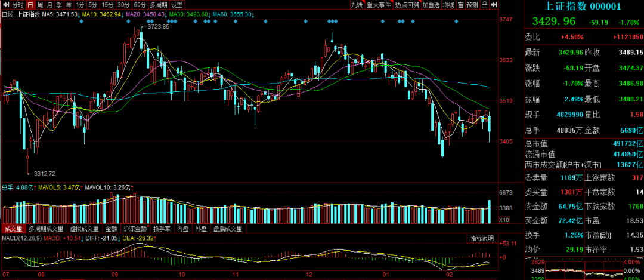Toggle 重大事件 major events overlay
The image size is (644, 280).
(x=378, y=5)
